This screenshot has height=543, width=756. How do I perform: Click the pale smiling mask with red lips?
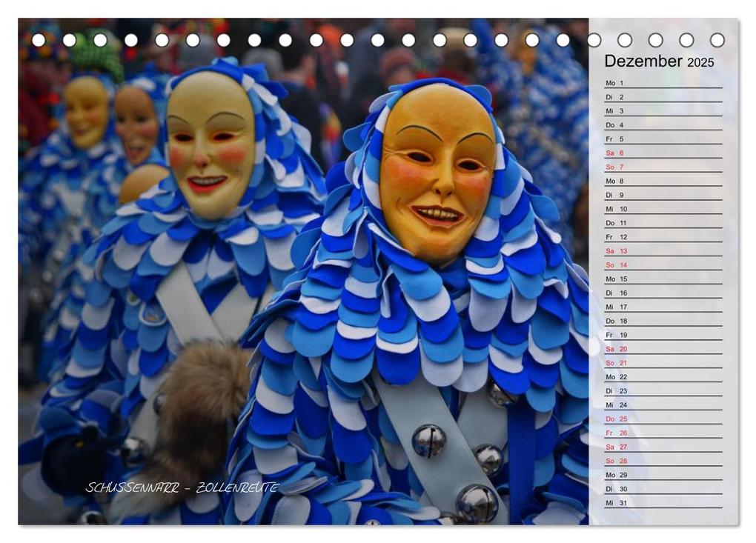210,144
